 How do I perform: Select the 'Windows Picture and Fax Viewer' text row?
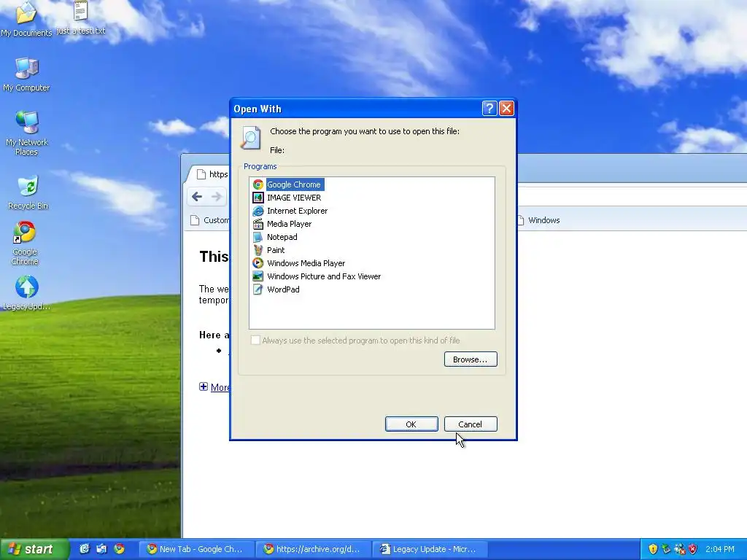click(x=324, y=276)
